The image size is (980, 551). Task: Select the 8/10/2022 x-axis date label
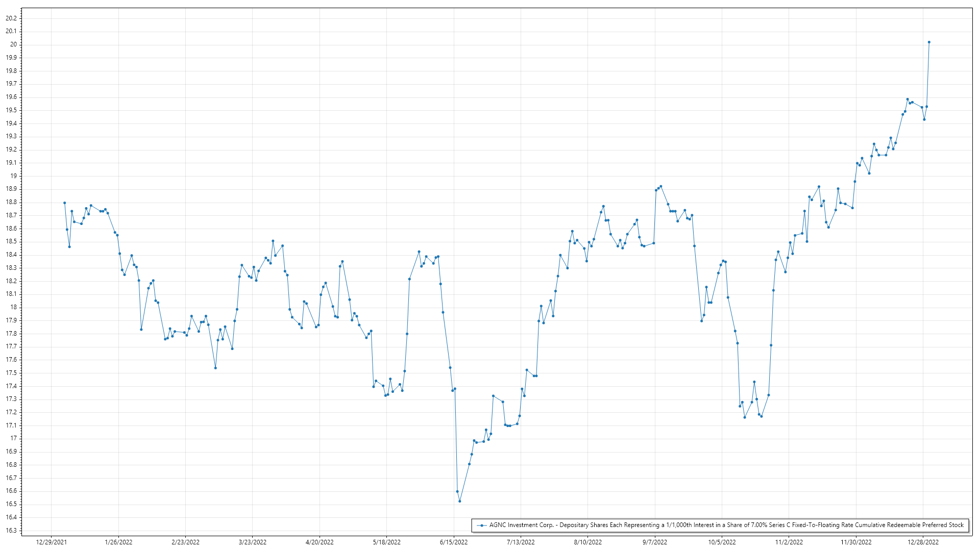[x=588, y=542]
